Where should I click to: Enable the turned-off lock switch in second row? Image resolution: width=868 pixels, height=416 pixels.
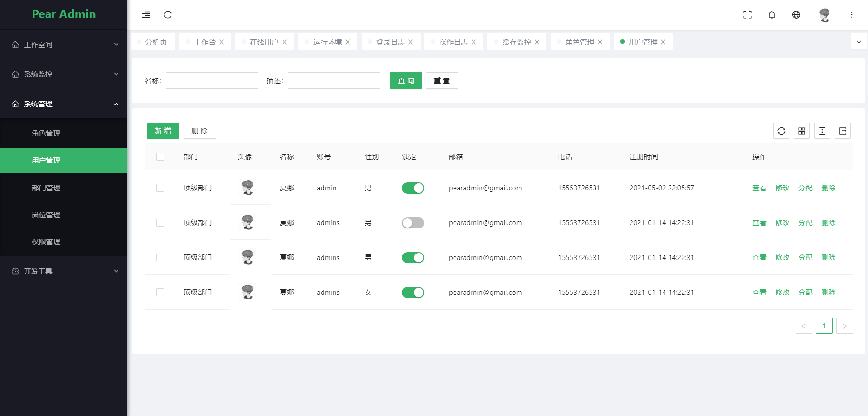[413, 223]
